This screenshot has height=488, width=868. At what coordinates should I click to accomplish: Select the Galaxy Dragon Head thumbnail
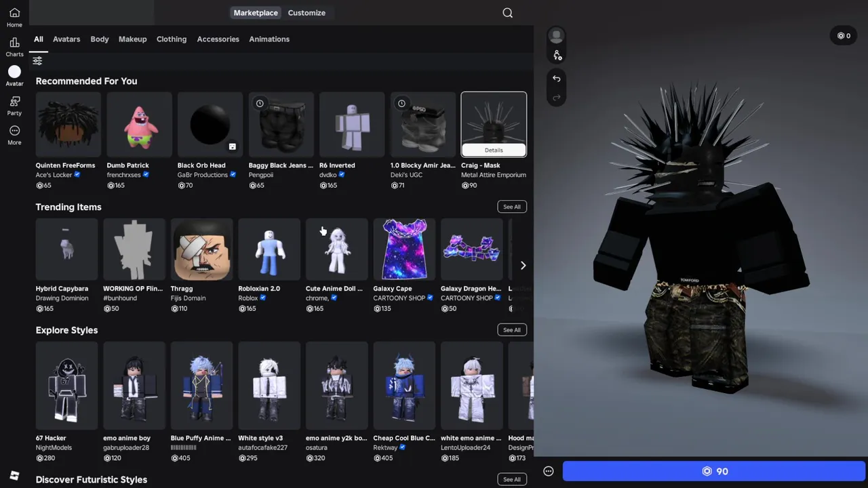pos(471,249)
